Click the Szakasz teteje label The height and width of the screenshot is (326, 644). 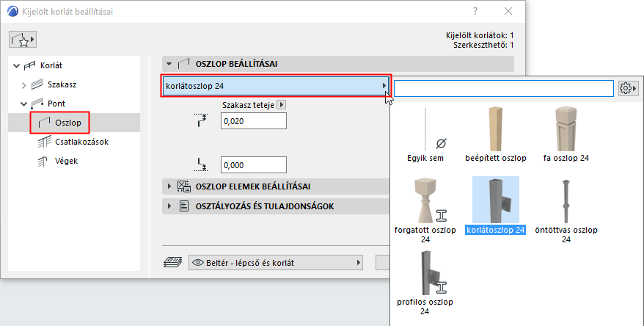248,105
